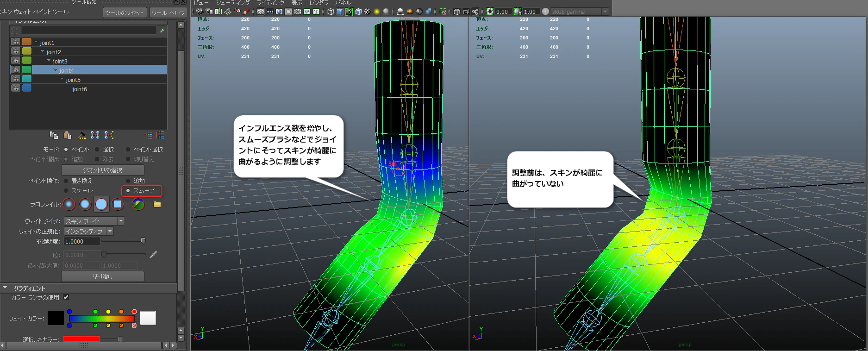
Task: Collapse the グラディエント section
Action: tap(5, 288)
